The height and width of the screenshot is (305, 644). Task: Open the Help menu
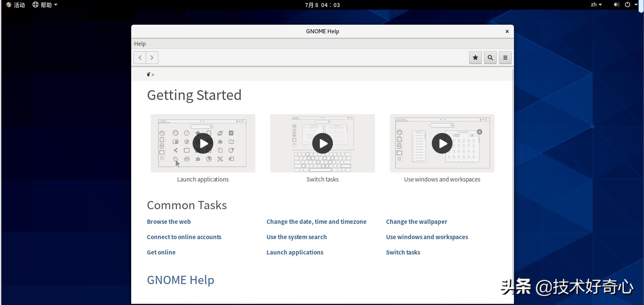click(140, 44)
